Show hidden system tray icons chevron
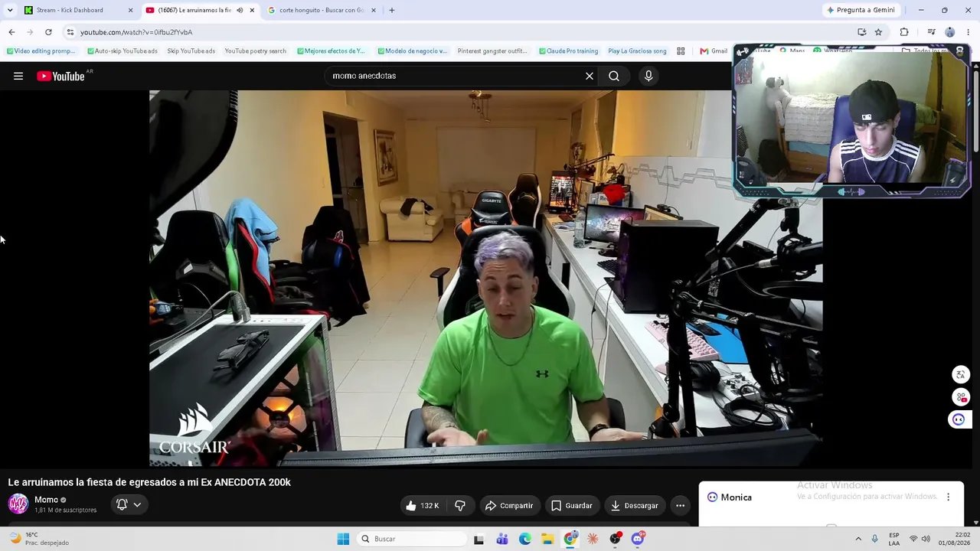Screen dimensions: 980x551 pos(858,539)
